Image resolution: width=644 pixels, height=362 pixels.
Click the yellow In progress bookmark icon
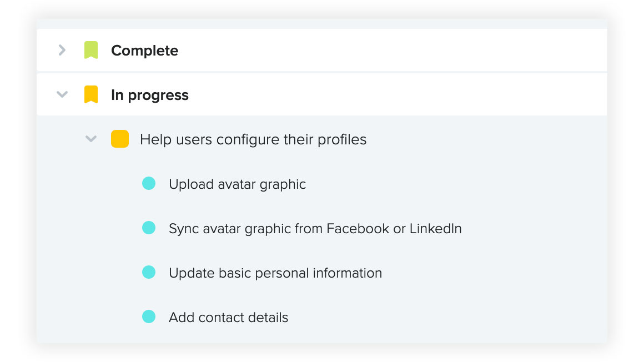point(90,94)
